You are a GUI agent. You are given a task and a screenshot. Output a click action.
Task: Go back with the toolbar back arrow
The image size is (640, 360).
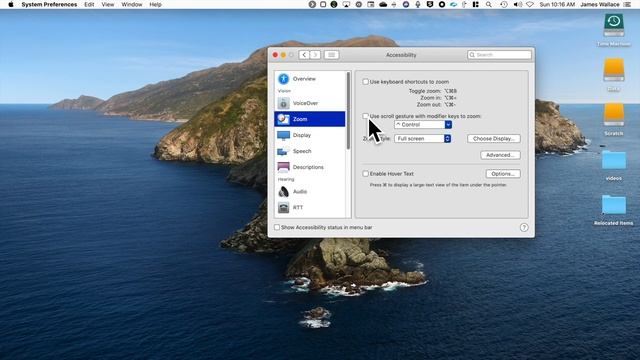304,55
